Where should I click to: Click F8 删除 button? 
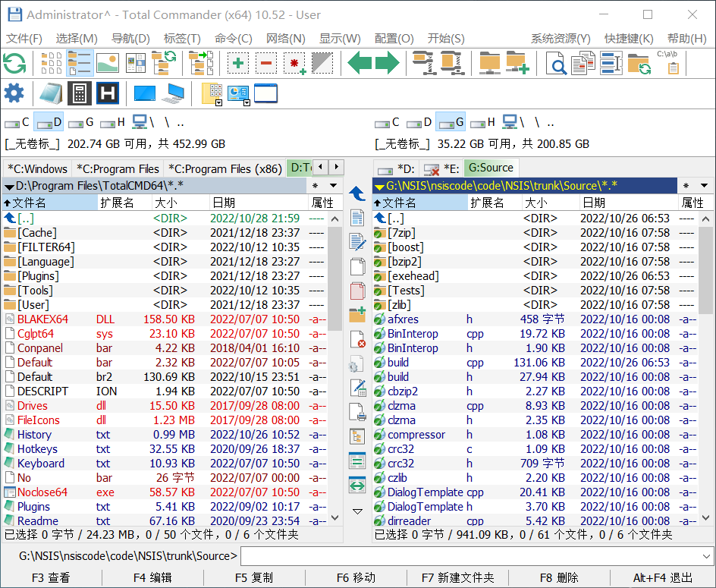click(559, 578)
